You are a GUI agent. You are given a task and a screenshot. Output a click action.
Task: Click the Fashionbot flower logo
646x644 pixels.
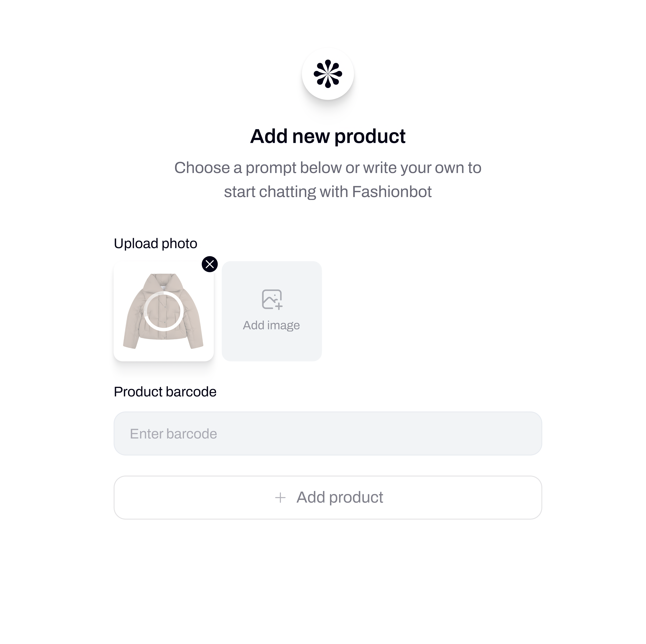tap(328, 74)
